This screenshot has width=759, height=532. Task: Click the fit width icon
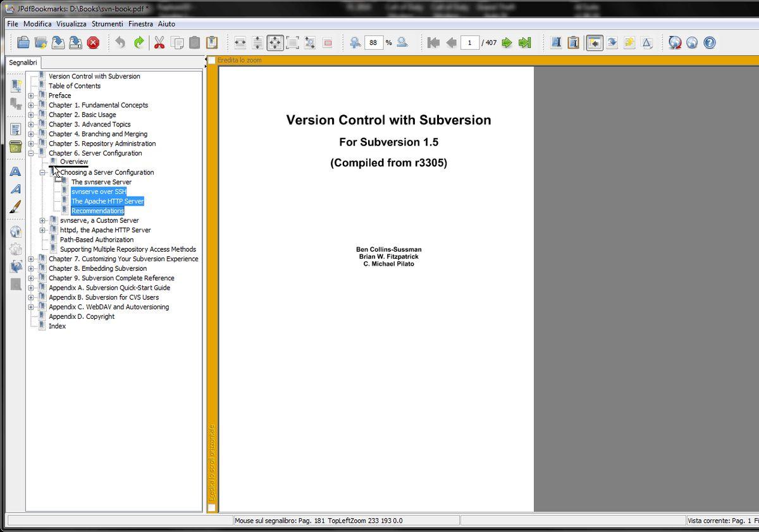tap(240, 42)
